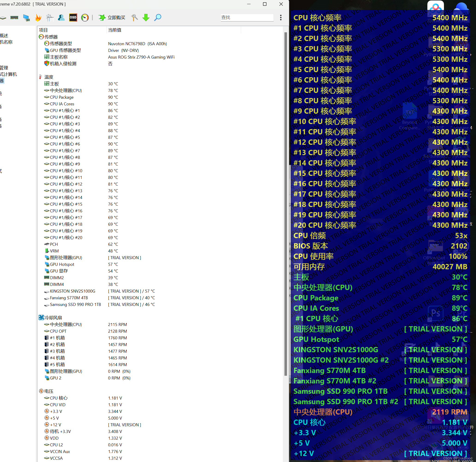Click the 传感器 section icon
The image size is (476, 462).
[41, 37]
